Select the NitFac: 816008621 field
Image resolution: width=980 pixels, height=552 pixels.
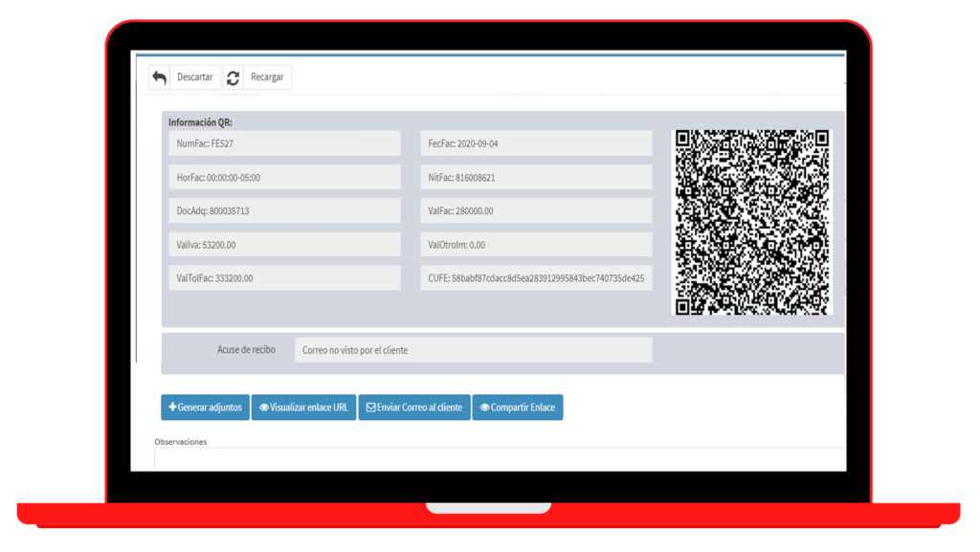point(536,177)
